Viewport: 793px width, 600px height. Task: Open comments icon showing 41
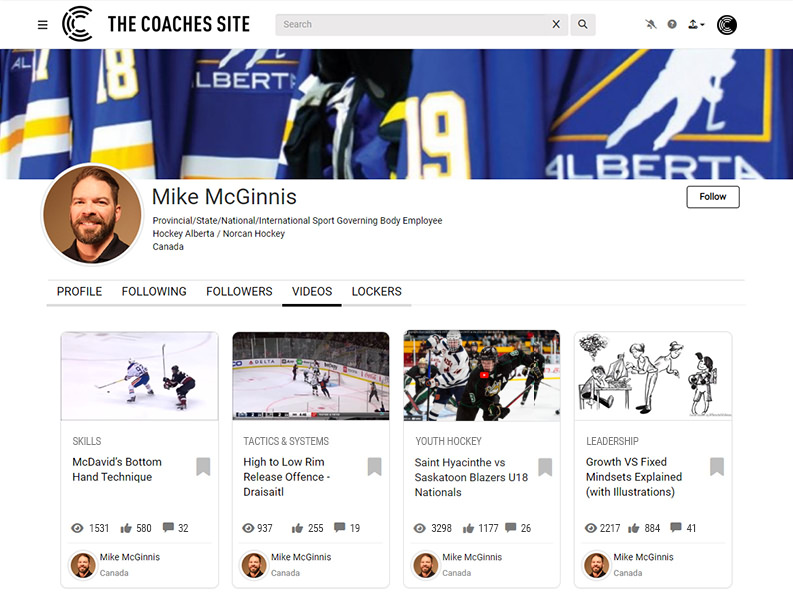click(x=676, y=528)
